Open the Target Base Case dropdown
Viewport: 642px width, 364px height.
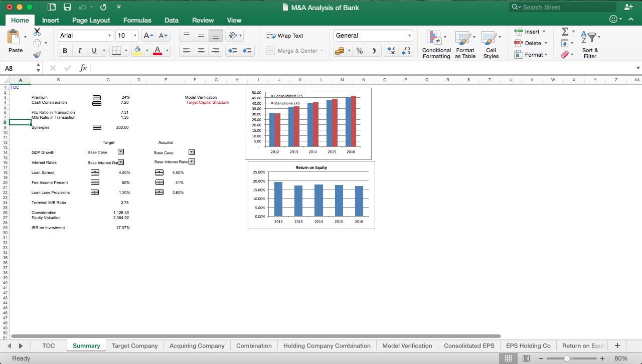[120, 152]
